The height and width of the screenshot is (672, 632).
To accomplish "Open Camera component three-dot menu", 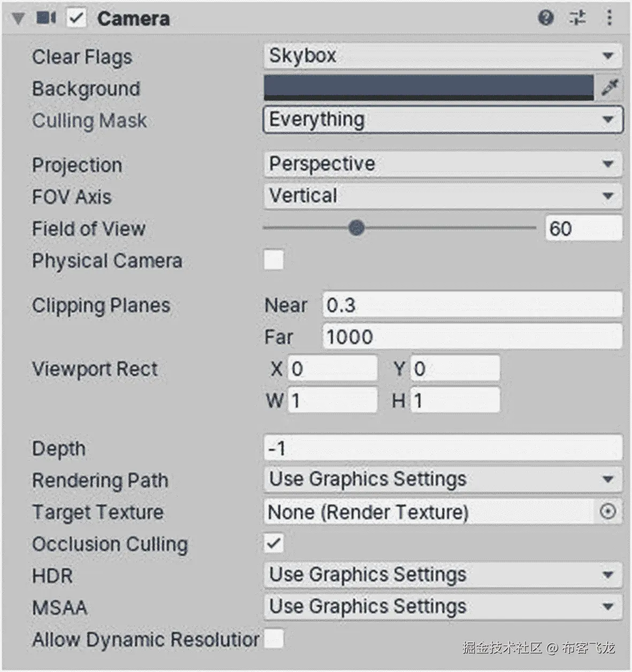I will pos(609,18).
